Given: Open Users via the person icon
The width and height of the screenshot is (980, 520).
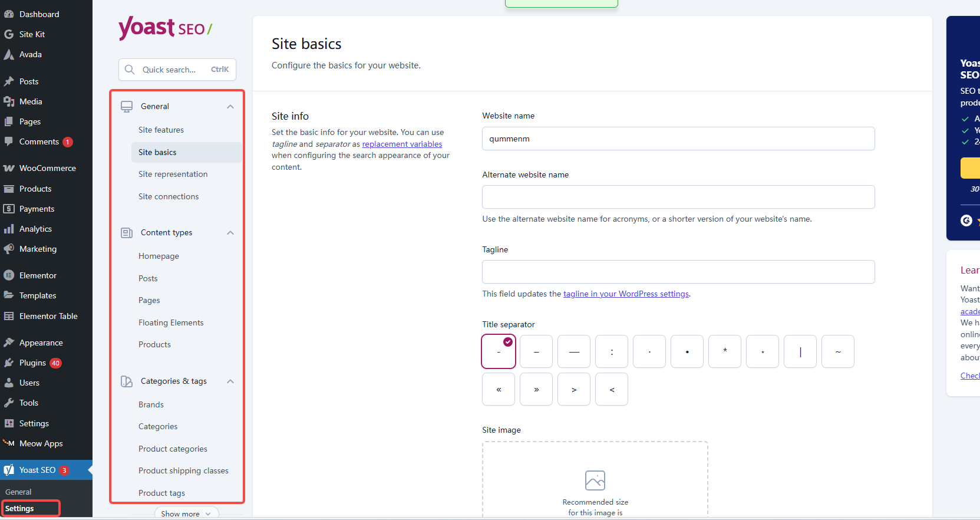Looking at the screenshot, I should (x=9, y=383).
